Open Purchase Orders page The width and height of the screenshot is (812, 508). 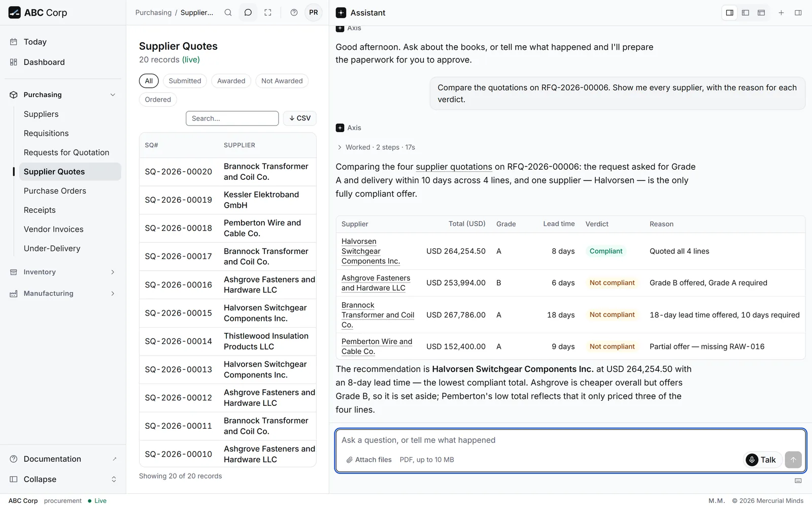point(70,191)
